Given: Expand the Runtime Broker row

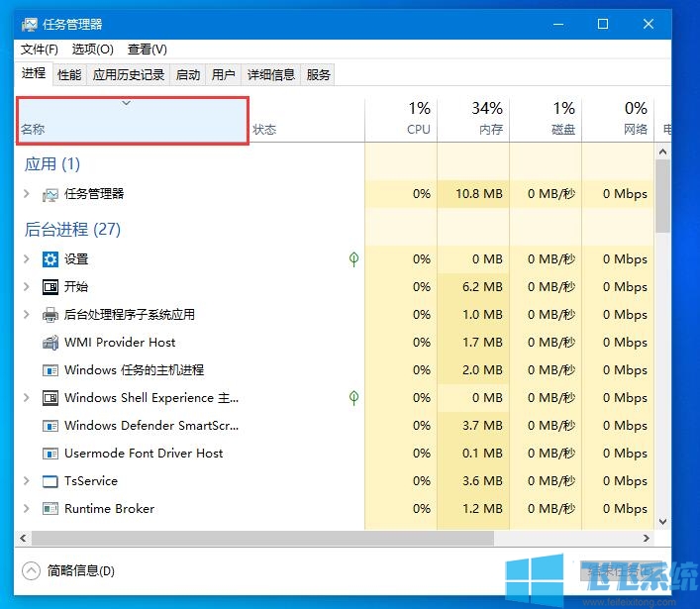Looking at the screenshot, I should point(27,509).
